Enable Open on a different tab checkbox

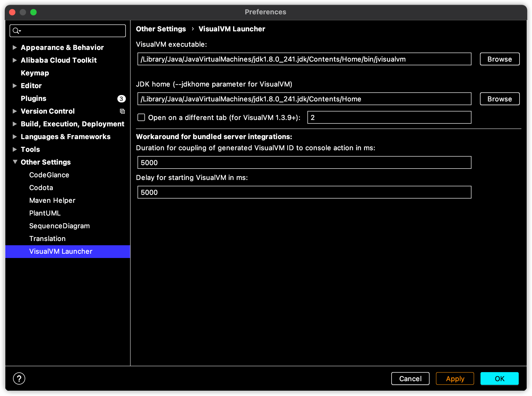141,117
